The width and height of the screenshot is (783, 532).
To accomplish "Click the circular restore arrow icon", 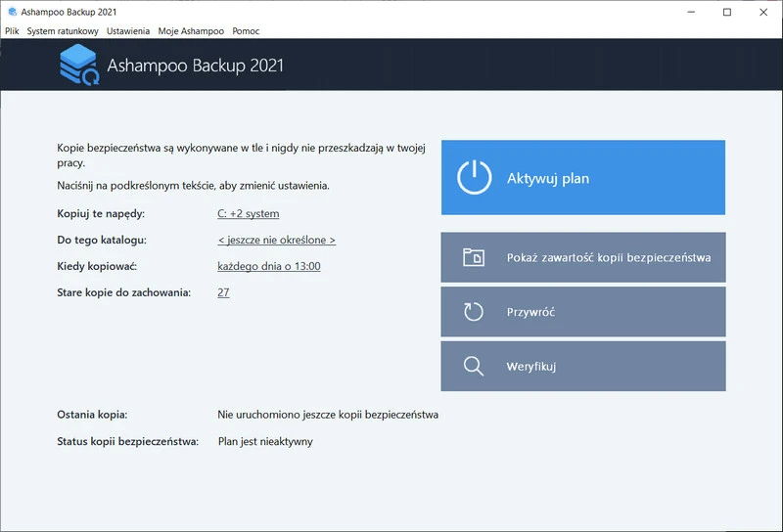I will coord(474,312).
